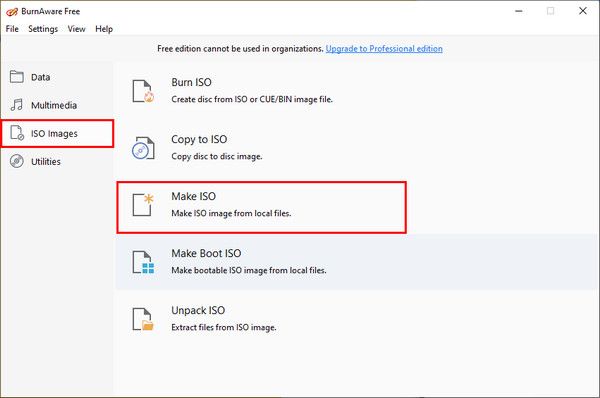
Task: Open the Settings menu
Action: click(x=43, y=29)
